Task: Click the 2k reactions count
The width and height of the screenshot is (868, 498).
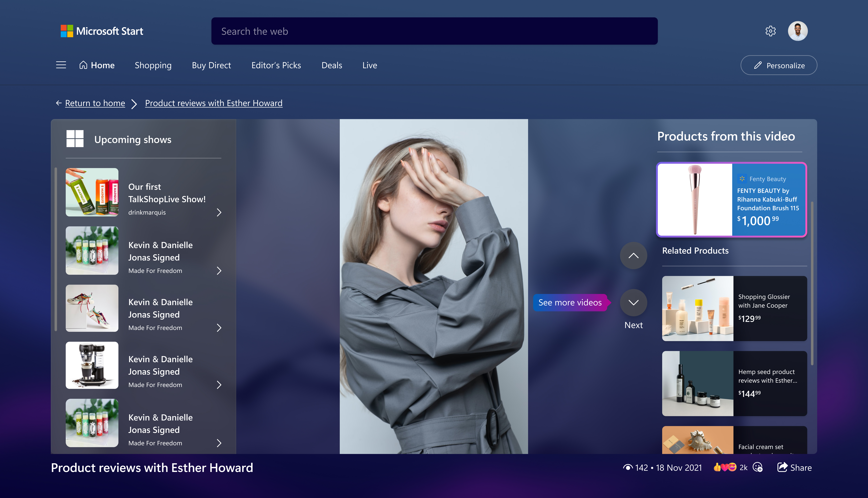Action: [x=743, y=468]
